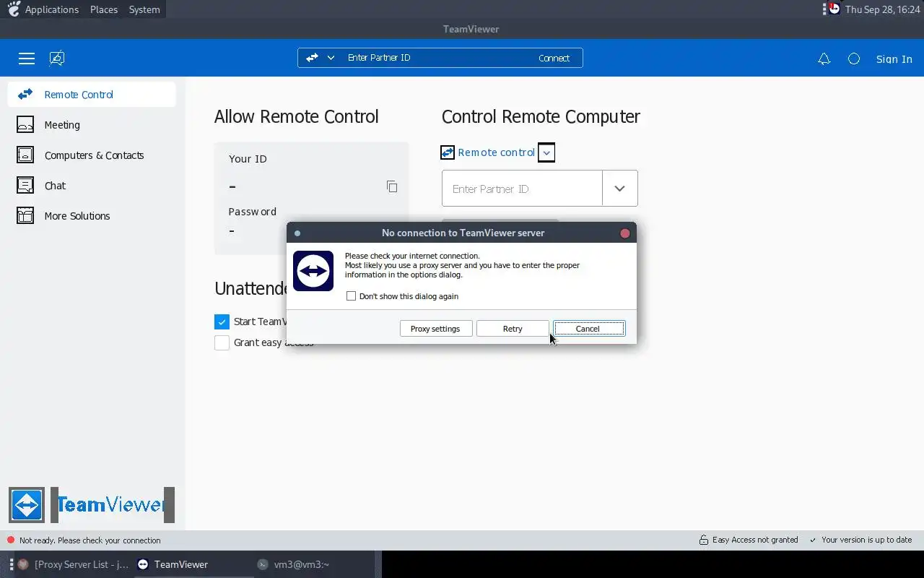The height and width of the screenshot is (578, 924).
Task: Click the feedback comment icon in header
Action: (57, 59)
